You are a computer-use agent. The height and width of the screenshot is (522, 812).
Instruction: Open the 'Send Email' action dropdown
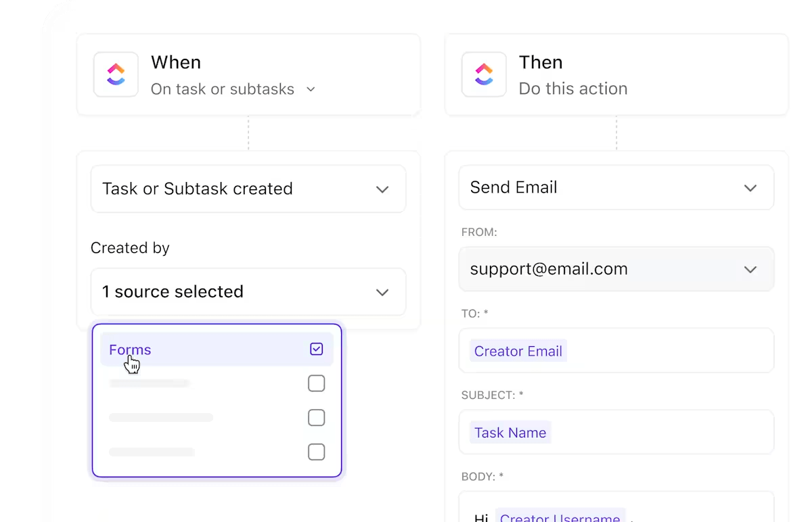(x=616, y=187)
